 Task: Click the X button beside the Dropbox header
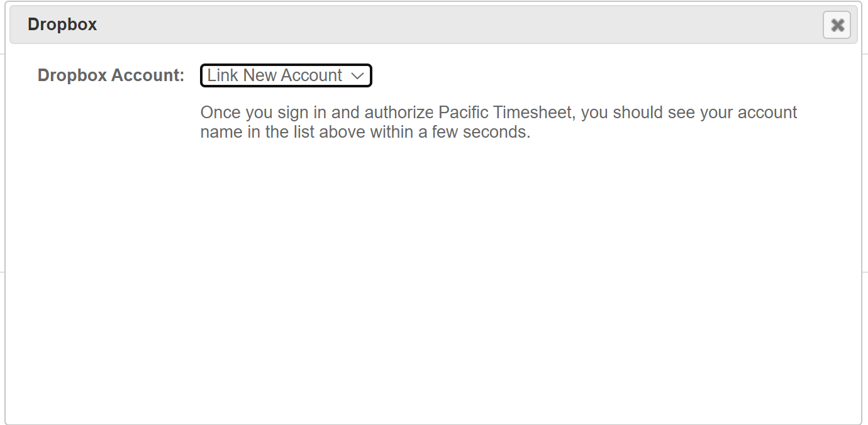tap(837, 25)
